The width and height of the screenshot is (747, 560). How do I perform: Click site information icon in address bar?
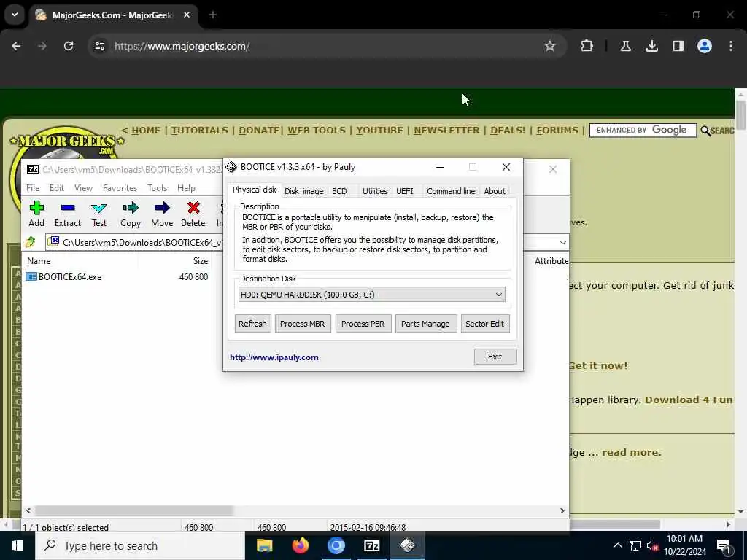point(99,46)
